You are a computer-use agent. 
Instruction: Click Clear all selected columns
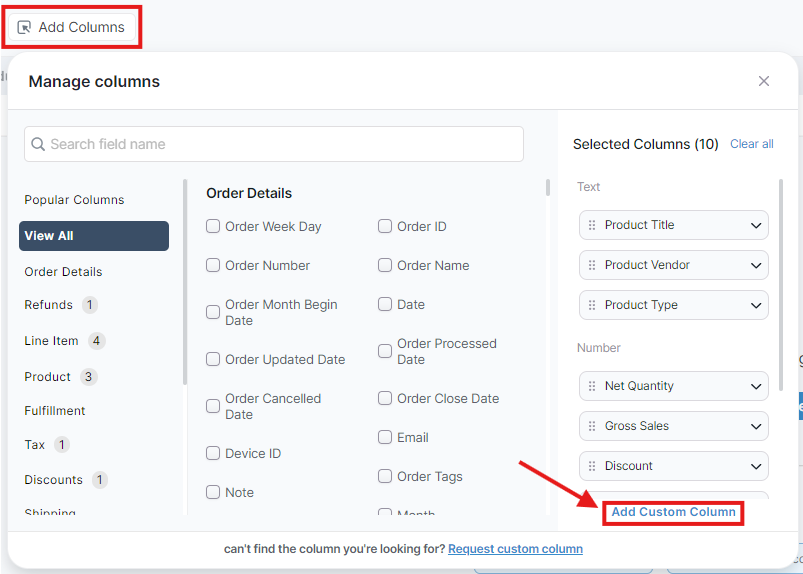(751, 144)
